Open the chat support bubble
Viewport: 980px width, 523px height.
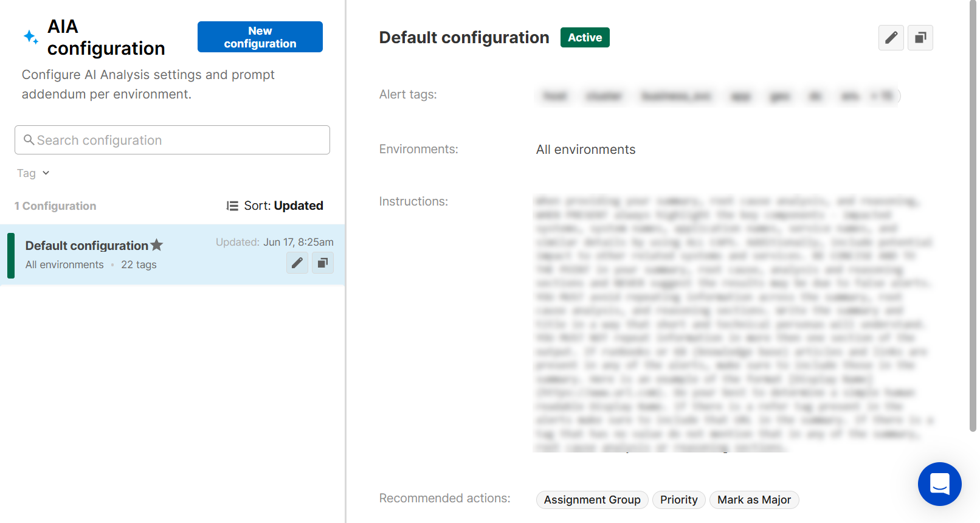(939, 484)
